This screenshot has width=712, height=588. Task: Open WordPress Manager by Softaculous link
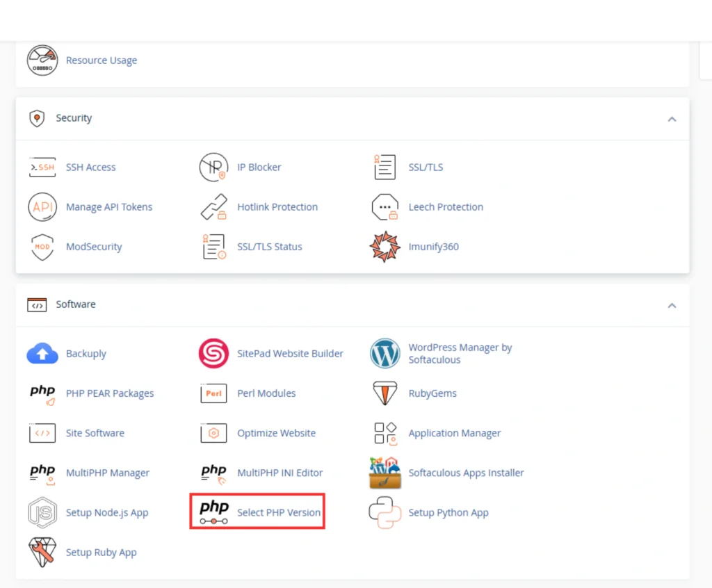(460, 353)
